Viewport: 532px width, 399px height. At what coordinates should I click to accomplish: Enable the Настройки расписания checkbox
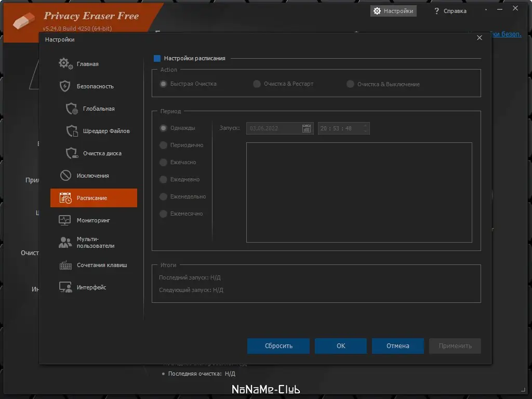point(157,58)
